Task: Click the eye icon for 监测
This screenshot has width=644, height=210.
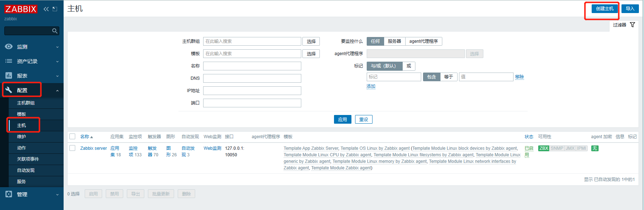Action: pyautogui.click(x=9, y=46)
